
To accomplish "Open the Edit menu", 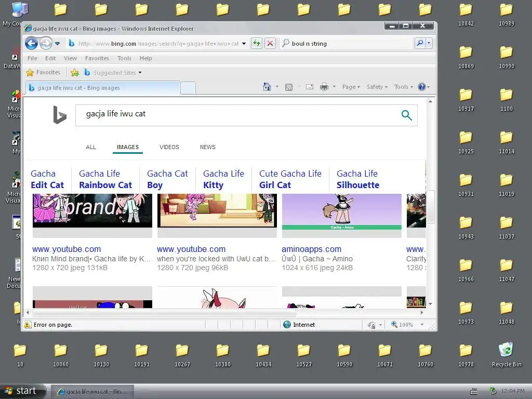I will pyautogui.click(x=50, y=58).
